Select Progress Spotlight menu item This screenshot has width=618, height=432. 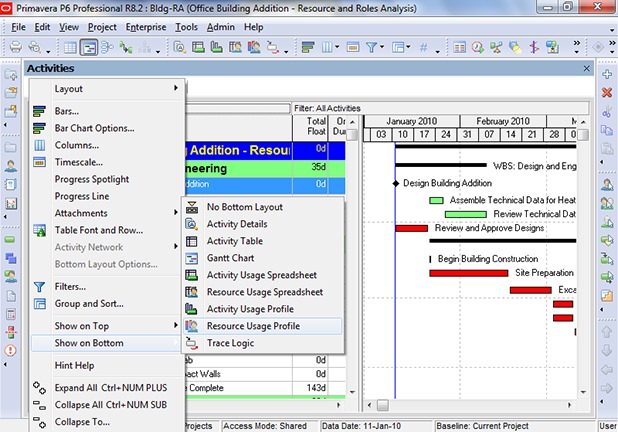coord(106,179)
